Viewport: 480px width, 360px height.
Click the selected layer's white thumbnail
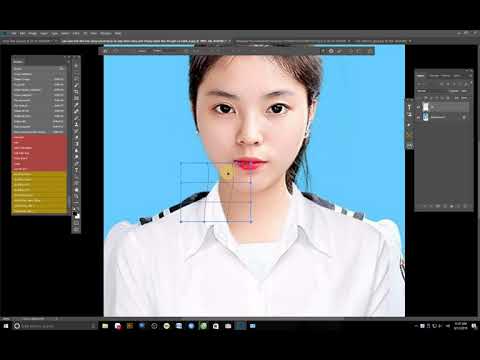[426, 106]
